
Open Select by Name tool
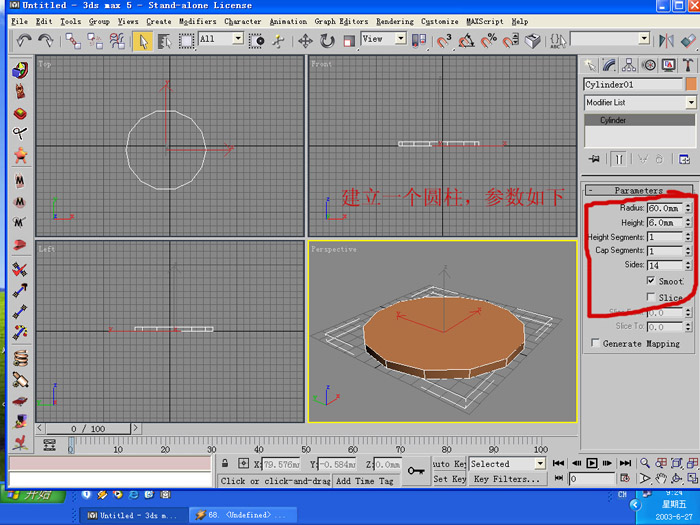pyautogui.click(x=164, y=42)
